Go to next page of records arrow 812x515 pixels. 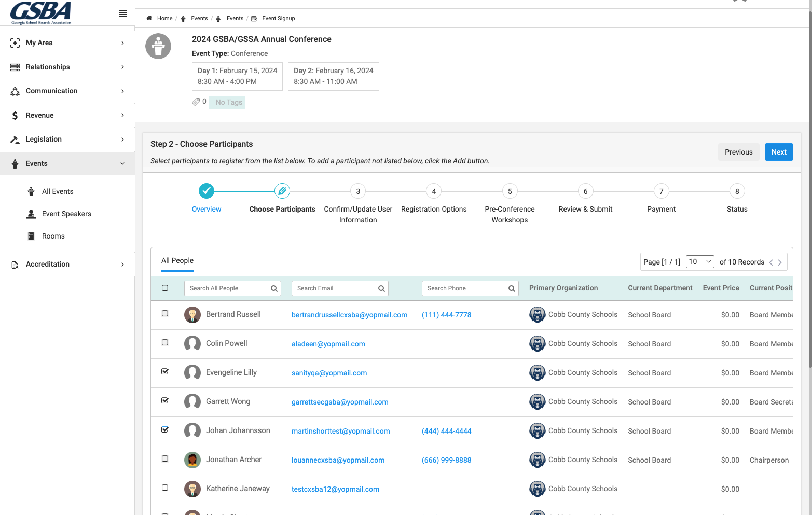point(780,262)
